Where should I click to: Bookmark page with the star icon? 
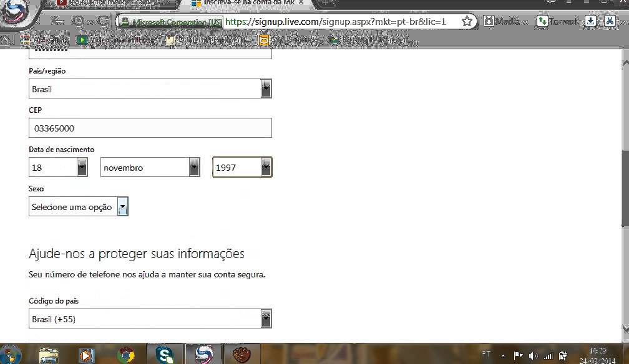(467, 21)
